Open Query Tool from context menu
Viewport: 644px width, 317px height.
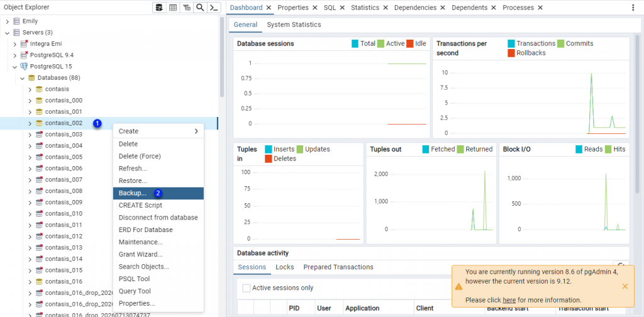pyautogui.click(x=158, y=291)
